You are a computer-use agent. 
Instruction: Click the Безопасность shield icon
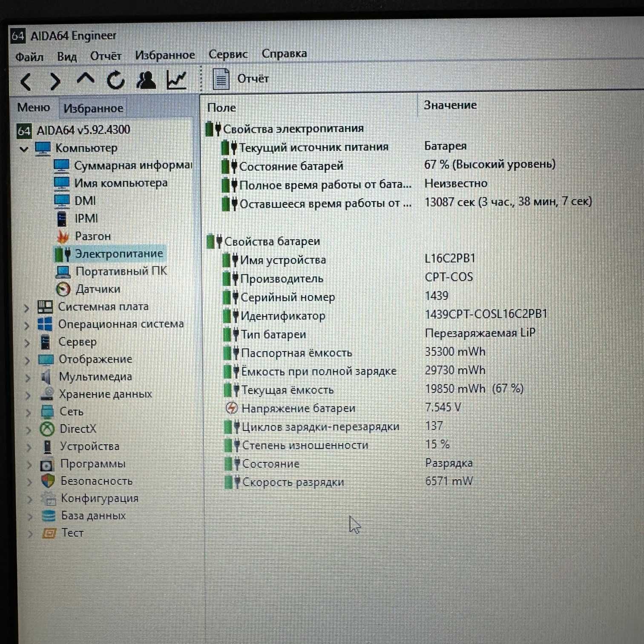48,481
